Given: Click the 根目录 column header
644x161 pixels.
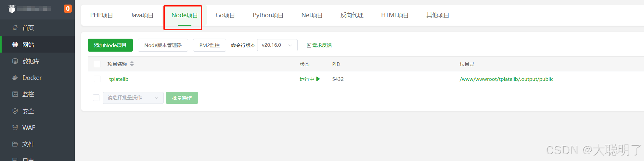Looking at the screenshot, I should pyautogui.click(x=467, y=64).
